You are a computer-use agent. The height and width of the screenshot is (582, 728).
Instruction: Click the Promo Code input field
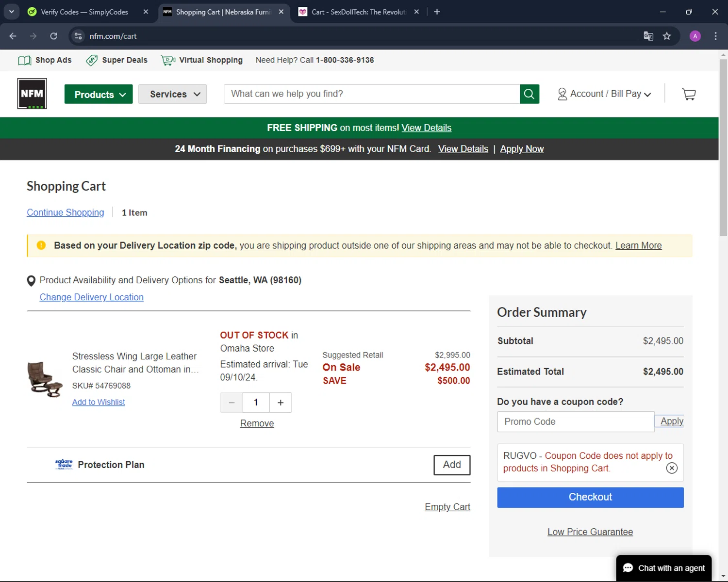coord(576,422)
